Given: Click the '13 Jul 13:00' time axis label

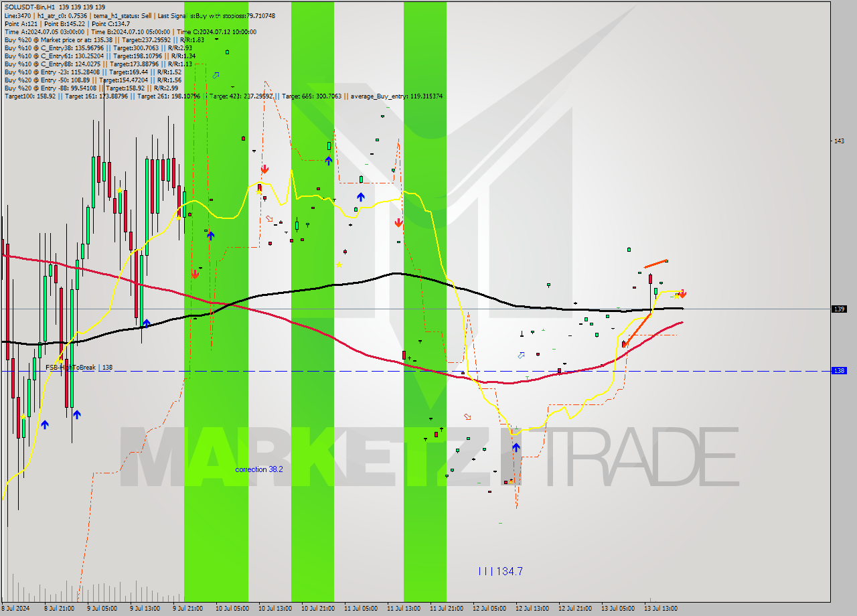Looking at the screenshot, I should click(x=660, y=609).
